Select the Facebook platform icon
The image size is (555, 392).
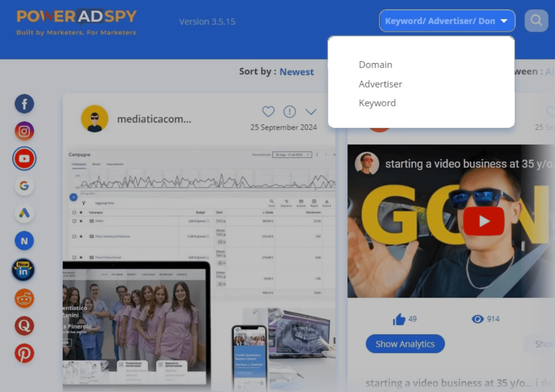tap(24, 104)
